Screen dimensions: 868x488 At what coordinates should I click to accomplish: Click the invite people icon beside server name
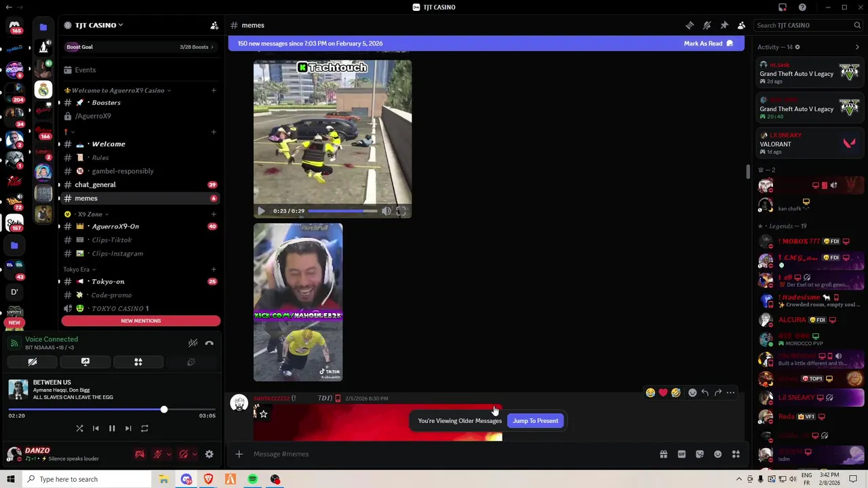coord(214,25)
